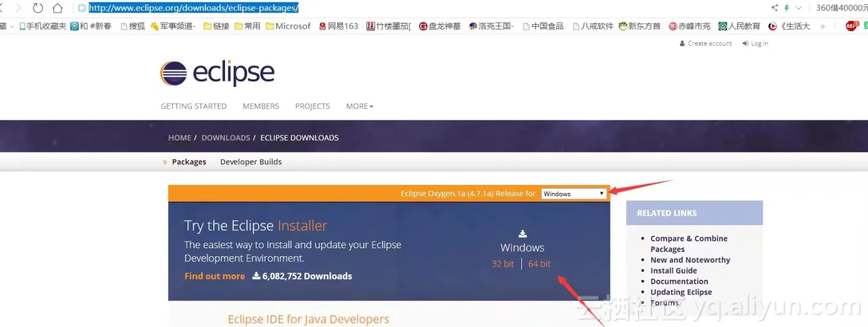Open the 八戒软件 bookmark
868x327 pixels.
pos(593,26)
